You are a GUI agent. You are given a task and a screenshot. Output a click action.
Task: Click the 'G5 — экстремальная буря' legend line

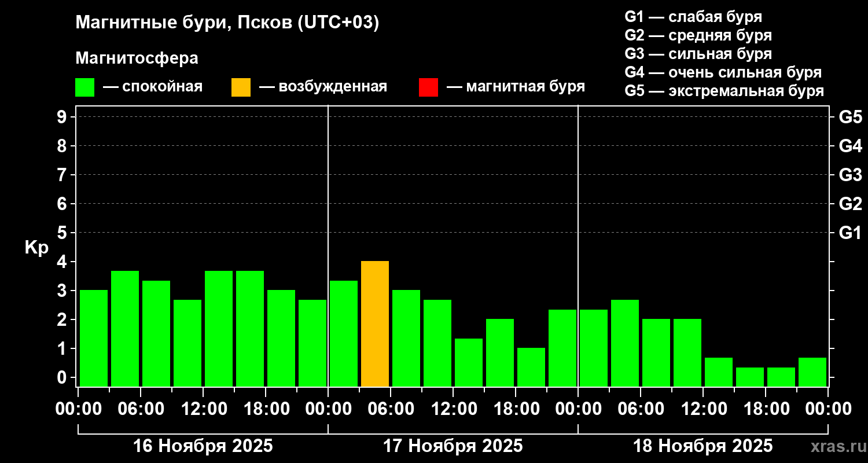point(724,91)
